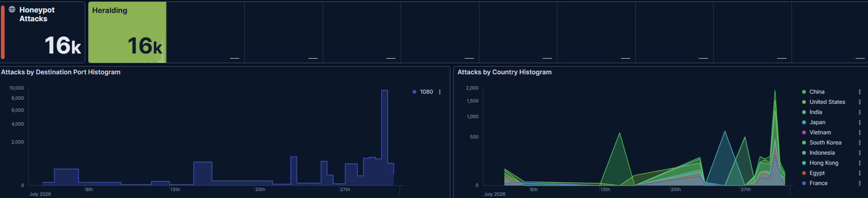Open the three-dot menu next to Vietnam
This screenshot has height=198, width=868.
(x=860, y=132)
